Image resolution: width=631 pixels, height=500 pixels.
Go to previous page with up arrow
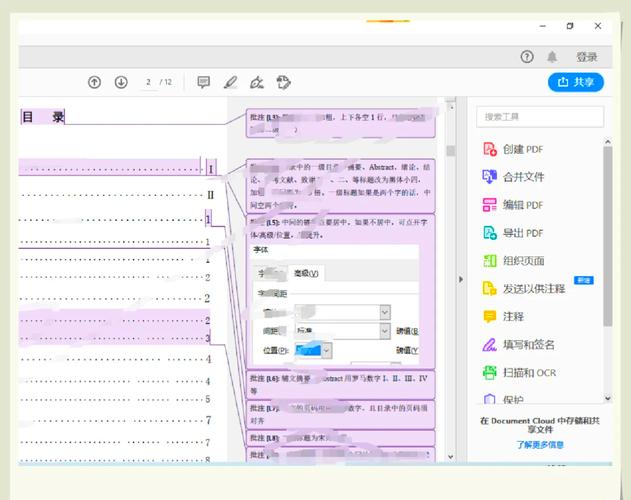click(94, 83)
